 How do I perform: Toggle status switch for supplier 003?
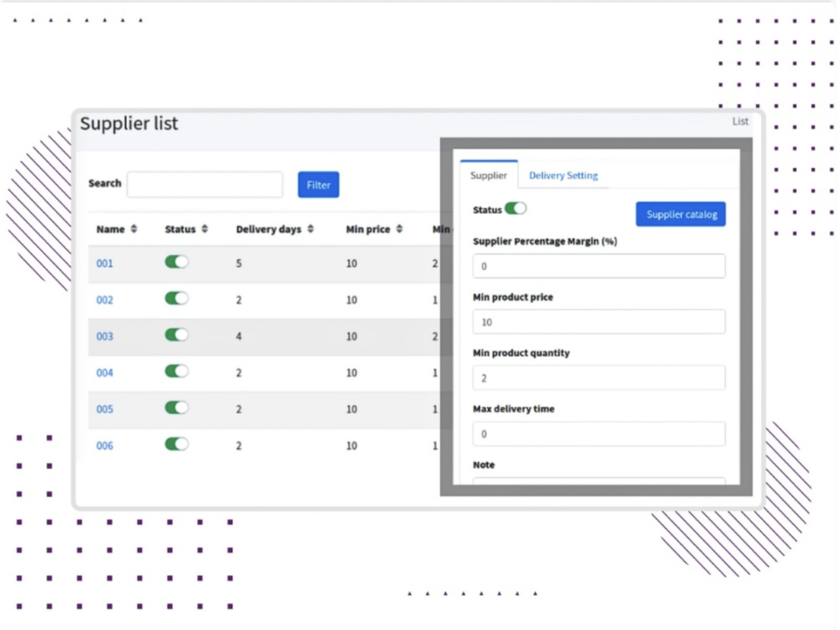pyautogui.click(x=176, y=335)
